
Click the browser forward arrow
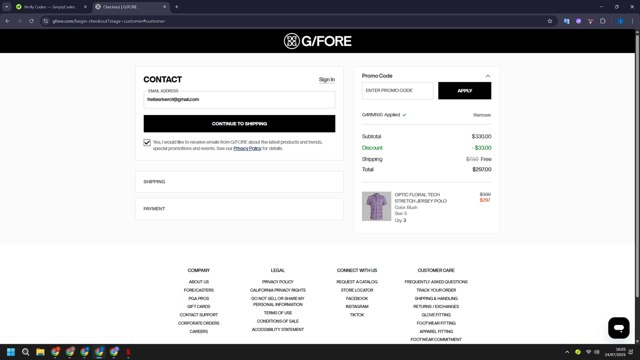(x=19, y=21)
